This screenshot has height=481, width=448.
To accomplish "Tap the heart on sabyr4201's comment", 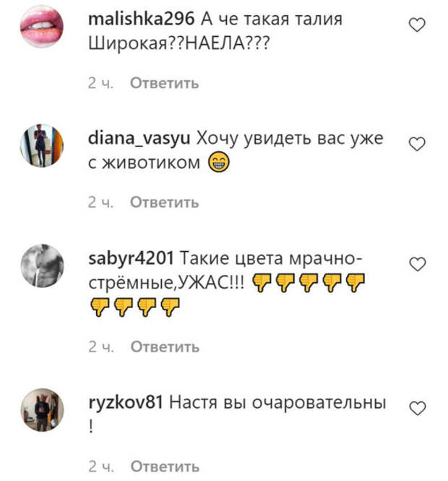I will click(418, 265).
